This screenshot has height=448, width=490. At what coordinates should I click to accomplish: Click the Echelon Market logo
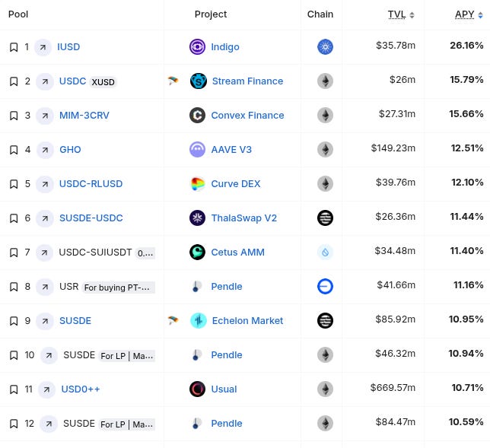(x=199, y=320)
